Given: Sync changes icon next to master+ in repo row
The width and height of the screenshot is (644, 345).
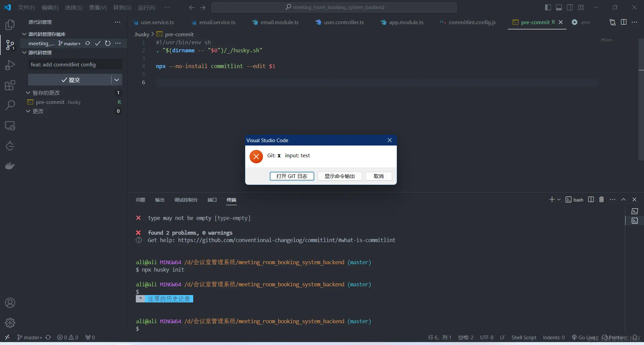Looking at the screenshot, I should (x=88, y=43).
